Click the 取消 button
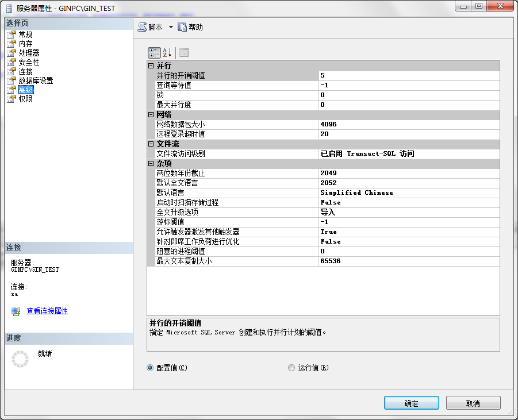 tap(473, 403)
